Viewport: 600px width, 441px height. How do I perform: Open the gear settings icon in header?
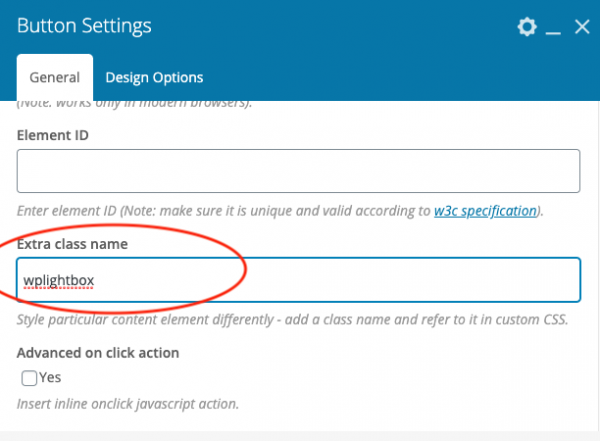pos(526,27)
